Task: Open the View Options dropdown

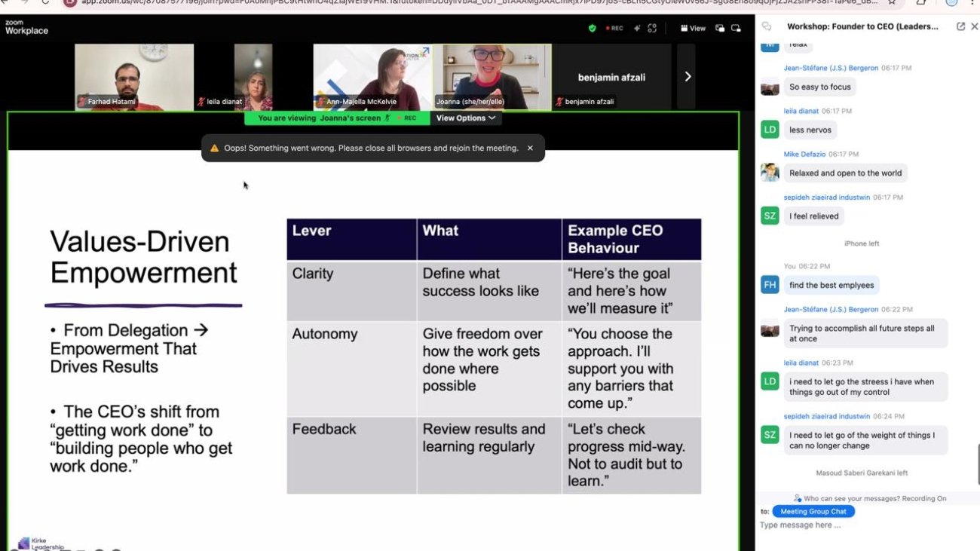Action: tap(465, 118)
